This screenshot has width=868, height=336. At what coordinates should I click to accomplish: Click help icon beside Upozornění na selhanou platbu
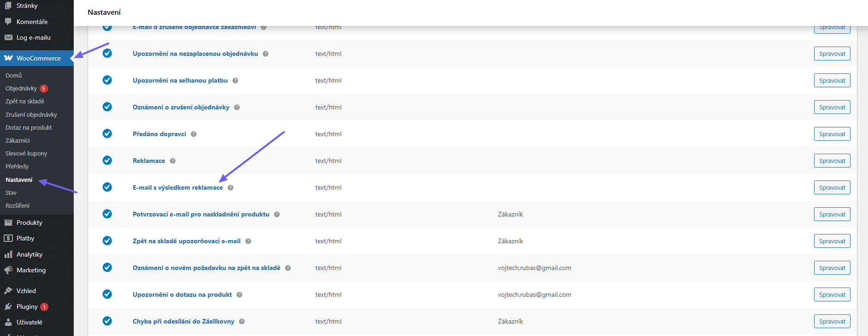(x=235, y=81)
